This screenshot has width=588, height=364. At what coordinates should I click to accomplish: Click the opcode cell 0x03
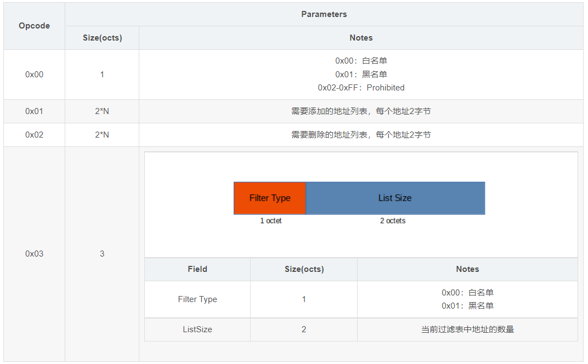(x=34, y=254)
